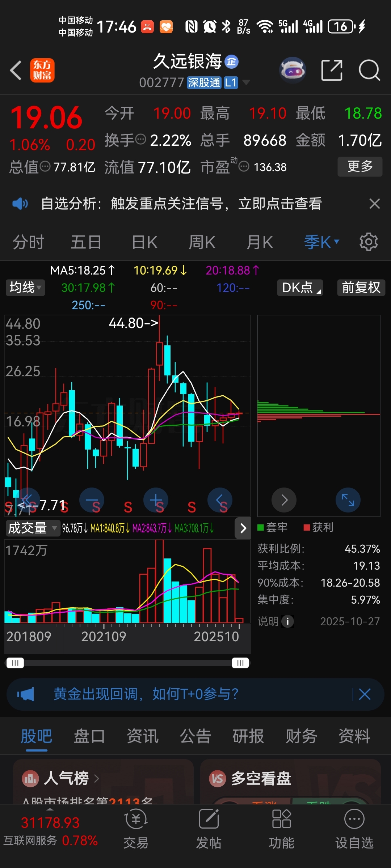Tap the chip distribution histogram
The image size is (391, 868).
(x=319, y=412)
